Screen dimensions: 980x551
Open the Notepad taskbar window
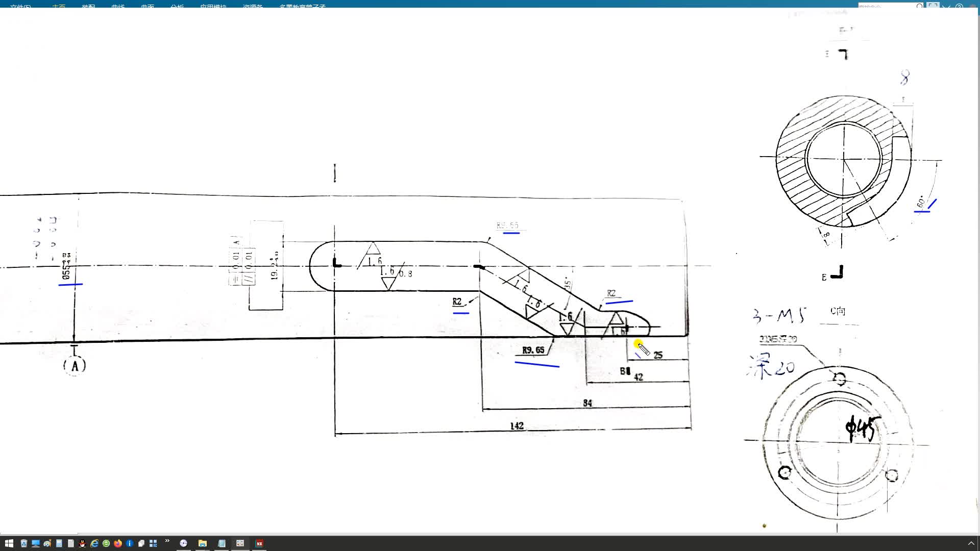pyautogui.click(x=222, y=543)
